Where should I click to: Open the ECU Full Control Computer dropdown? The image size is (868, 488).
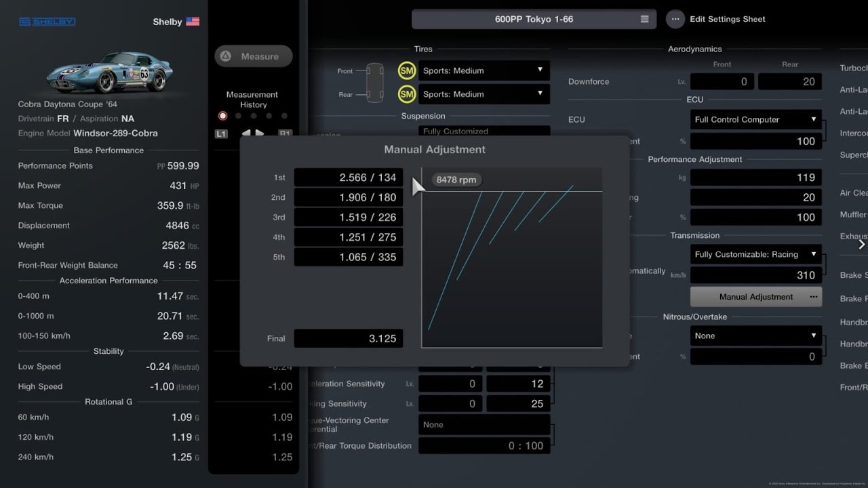click(x=756, y=119)
